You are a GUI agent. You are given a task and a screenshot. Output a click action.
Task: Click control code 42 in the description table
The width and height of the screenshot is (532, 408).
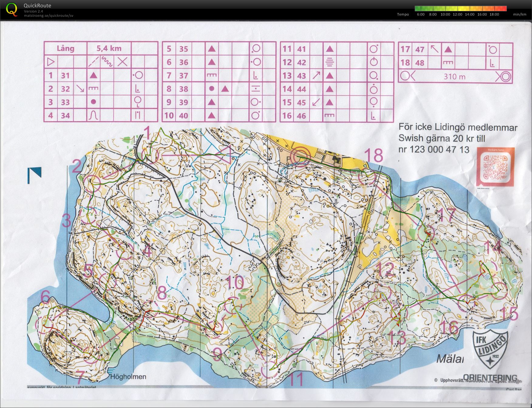click(302, 62)
